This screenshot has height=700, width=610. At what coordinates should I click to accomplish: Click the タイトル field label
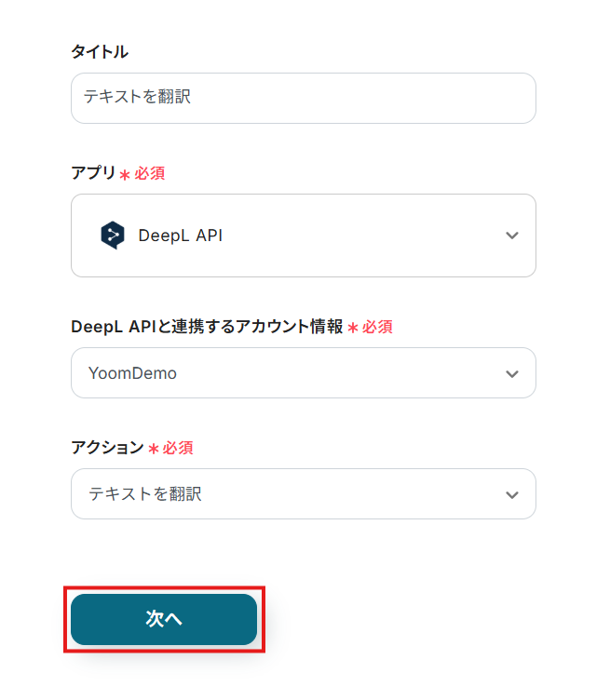[100, 52]
